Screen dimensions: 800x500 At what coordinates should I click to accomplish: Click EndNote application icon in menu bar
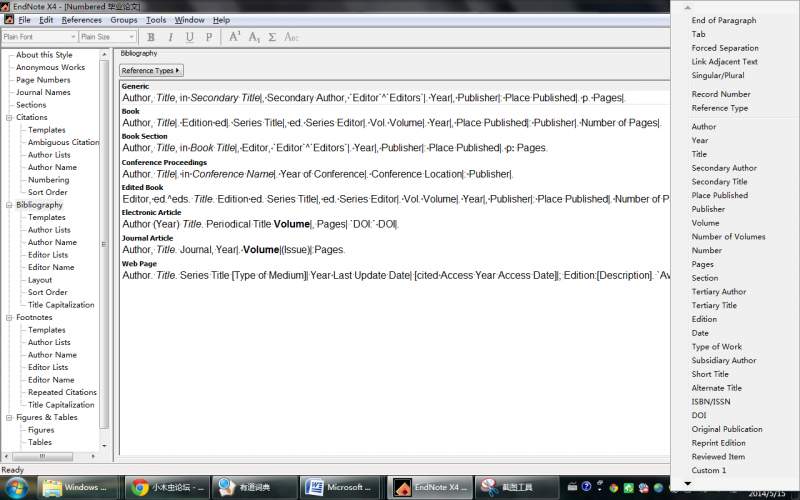[9, 20]
